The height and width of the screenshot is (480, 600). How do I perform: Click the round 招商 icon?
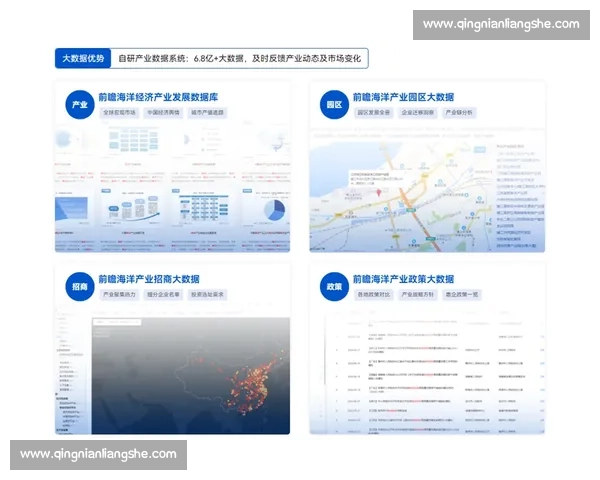(80, 287)
